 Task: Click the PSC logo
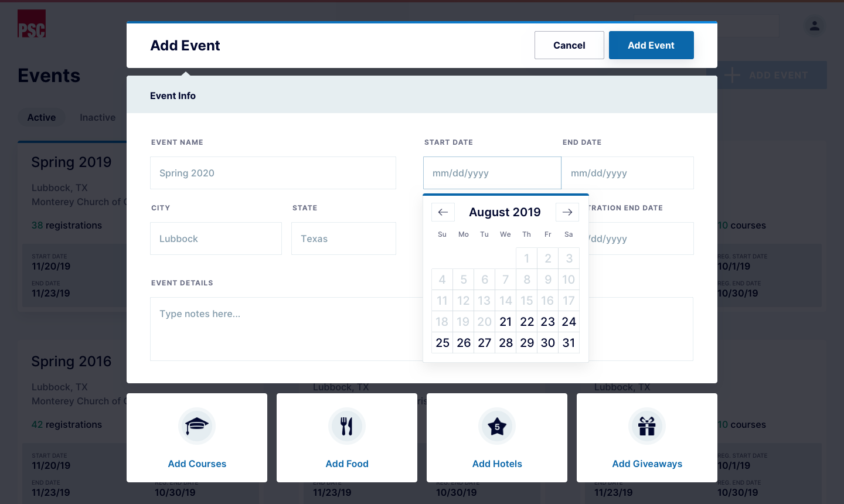tap(32, 24)
